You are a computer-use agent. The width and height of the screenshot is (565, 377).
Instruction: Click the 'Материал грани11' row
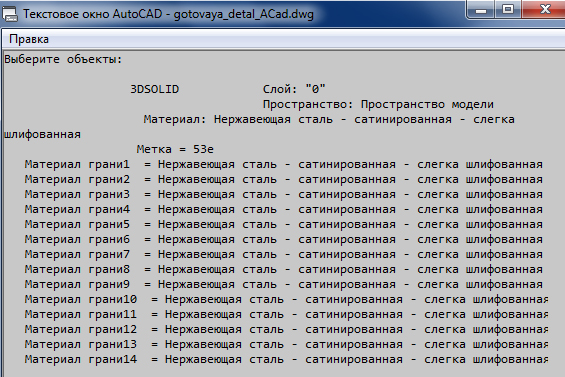pos(286,315)
